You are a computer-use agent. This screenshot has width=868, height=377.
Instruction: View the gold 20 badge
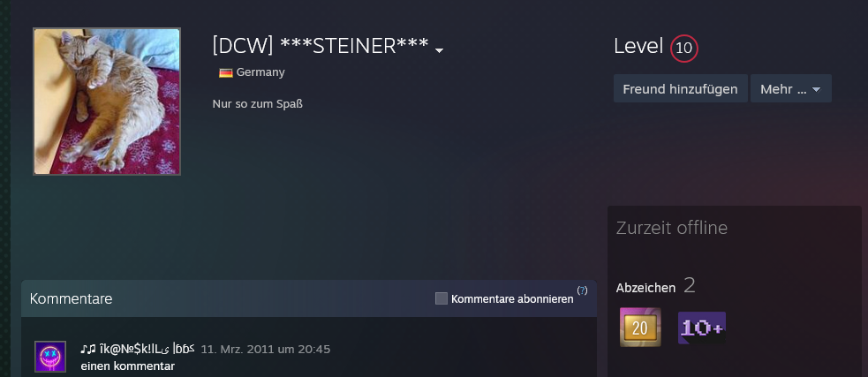tap(640, 327)
